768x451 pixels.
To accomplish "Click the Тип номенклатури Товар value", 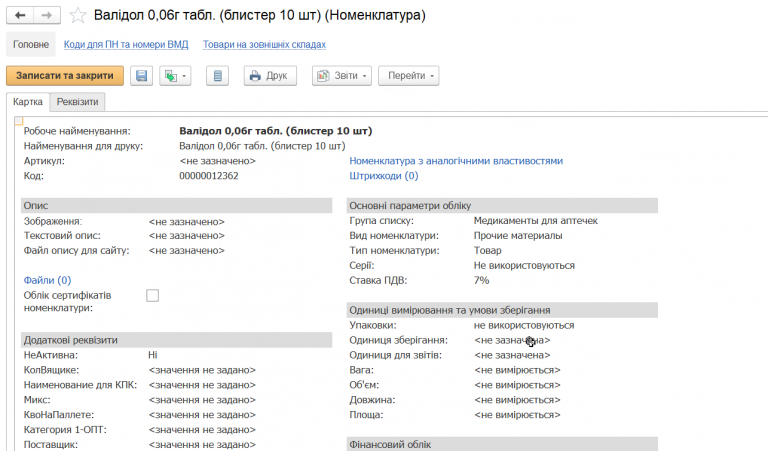I will coord(487,251).
